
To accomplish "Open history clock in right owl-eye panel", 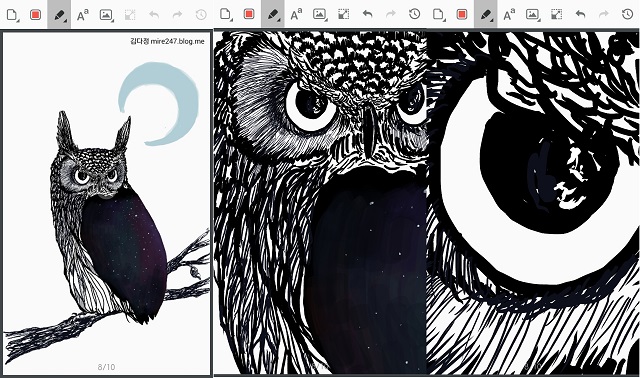I will [x=627, y=15].
